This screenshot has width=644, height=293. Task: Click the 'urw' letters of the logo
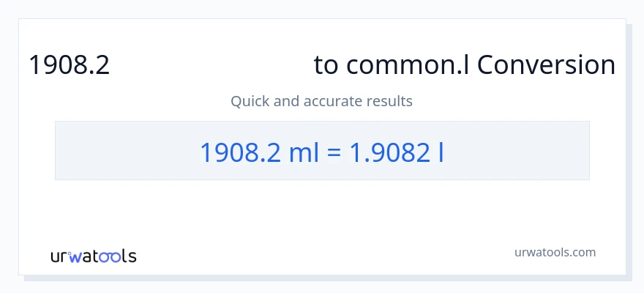(x=64, y=256)
